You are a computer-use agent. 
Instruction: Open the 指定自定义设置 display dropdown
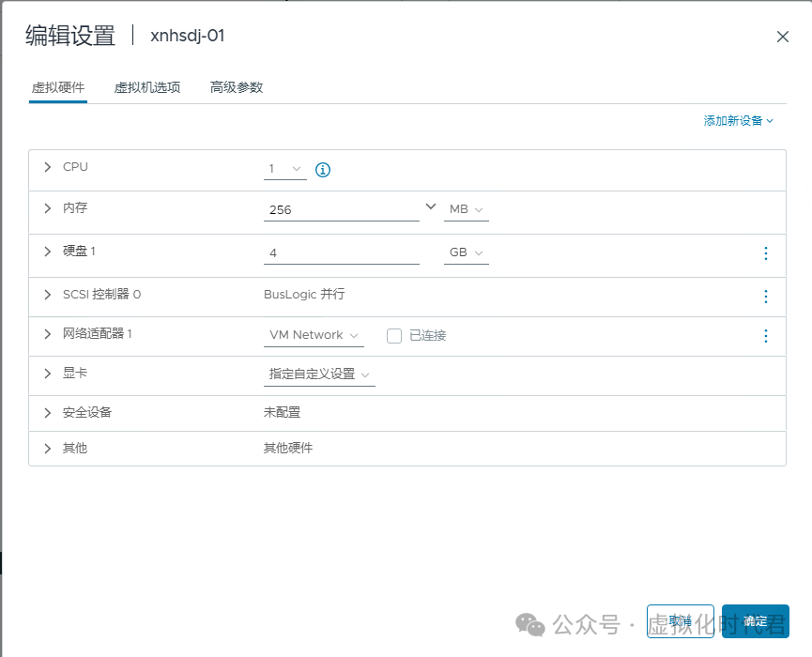point(316,375)
